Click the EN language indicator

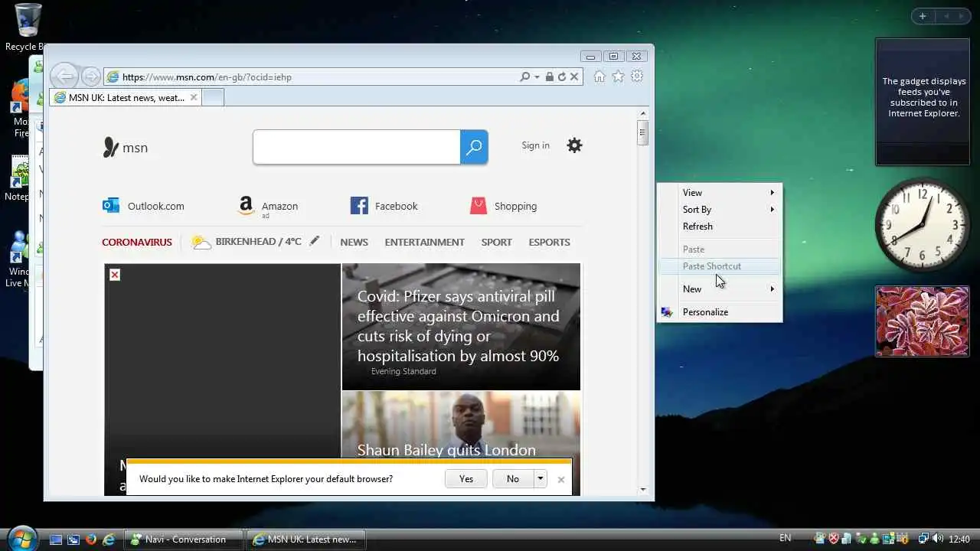(786, 539)
